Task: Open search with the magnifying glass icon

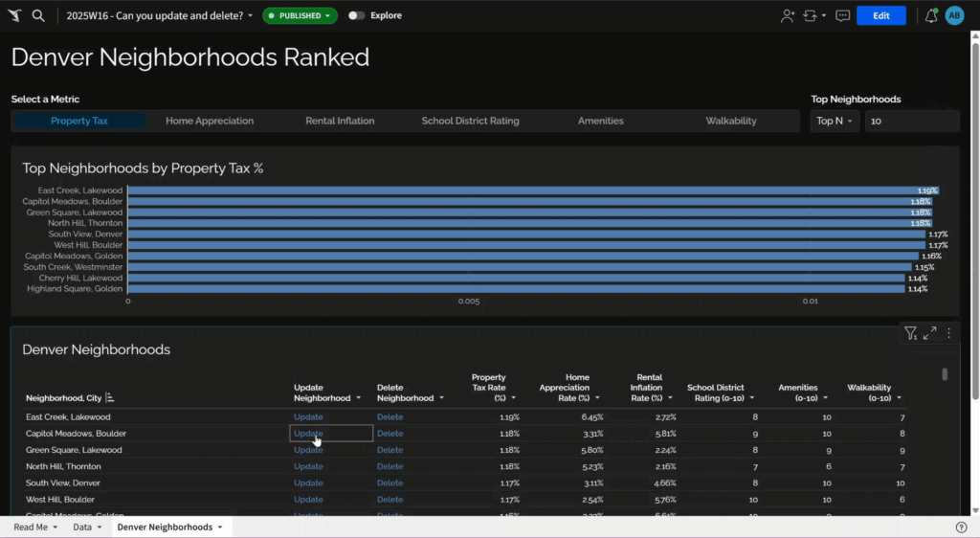Action: click(x=38, y=15)
